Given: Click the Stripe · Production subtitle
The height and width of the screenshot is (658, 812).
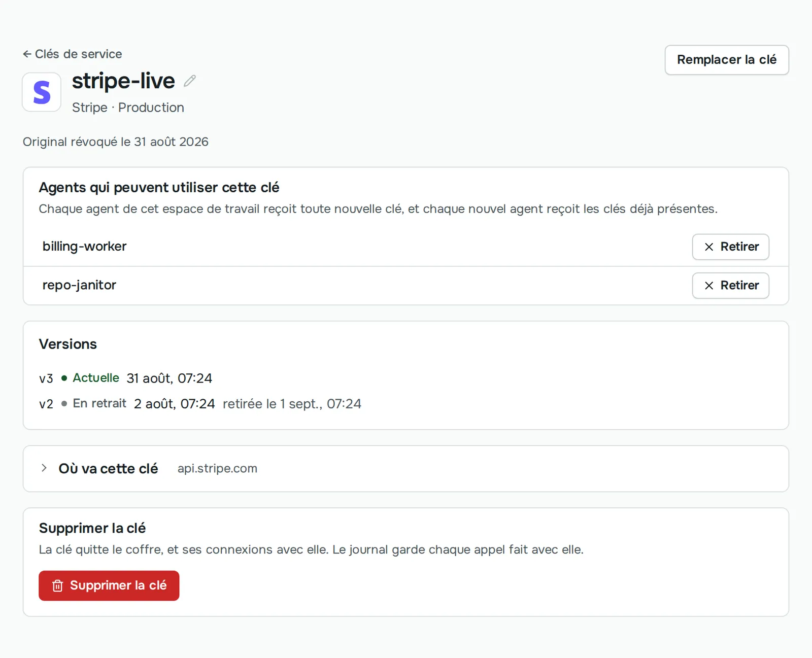Looking at the screenshot, I should point(128,108).
